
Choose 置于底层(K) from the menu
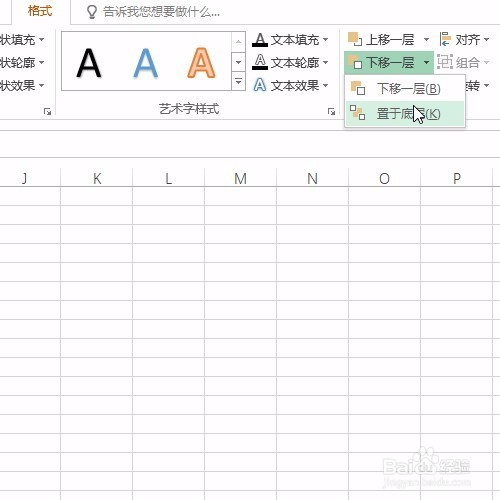(405, 114)
